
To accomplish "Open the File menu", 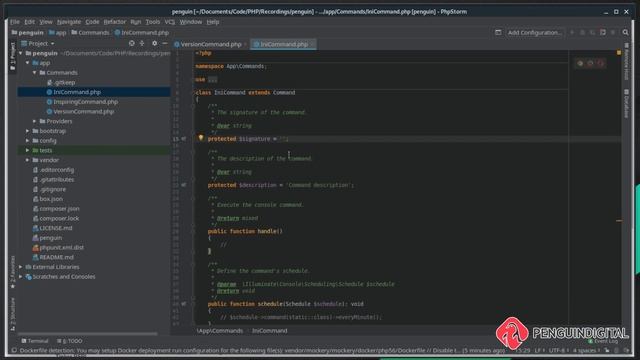I will point(15,22).
